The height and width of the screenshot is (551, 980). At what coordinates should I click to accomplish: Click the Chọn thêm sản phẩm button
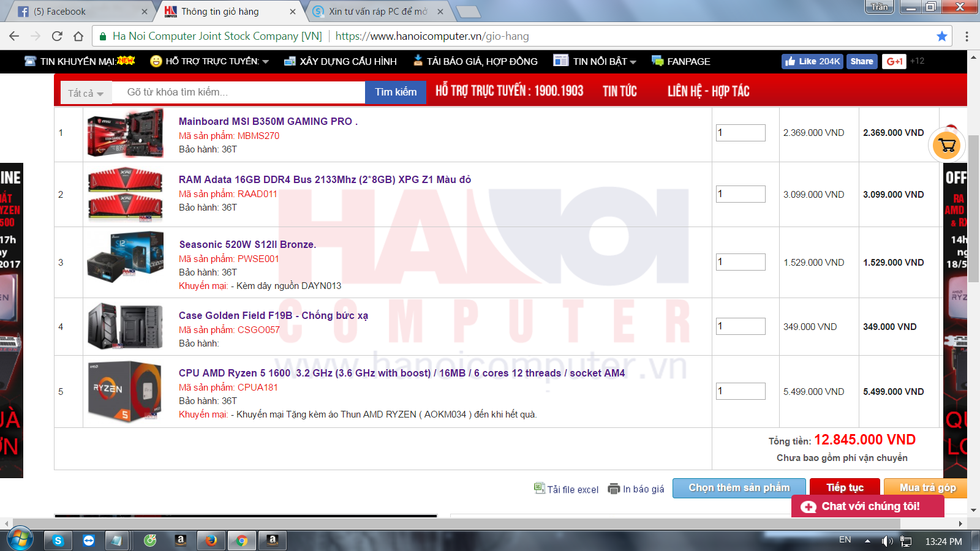(739, 488)
